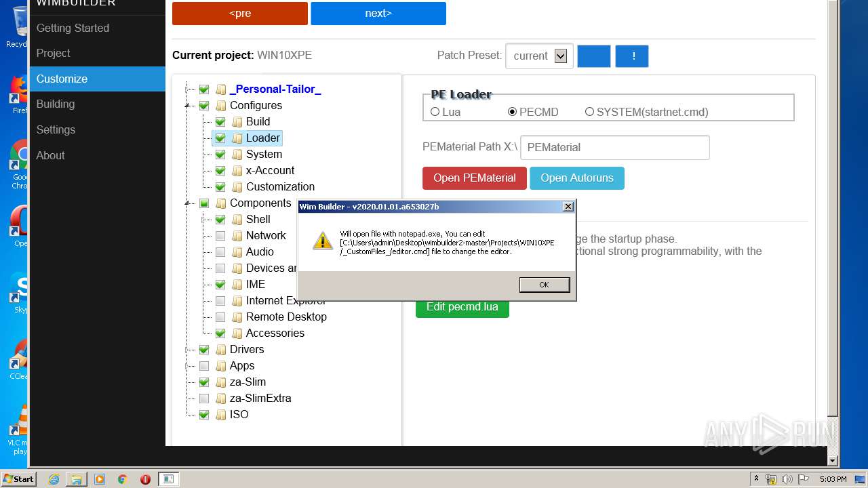Click the za-Slim folder icon
Screen dimensions: 868x488
coord(220,382)
